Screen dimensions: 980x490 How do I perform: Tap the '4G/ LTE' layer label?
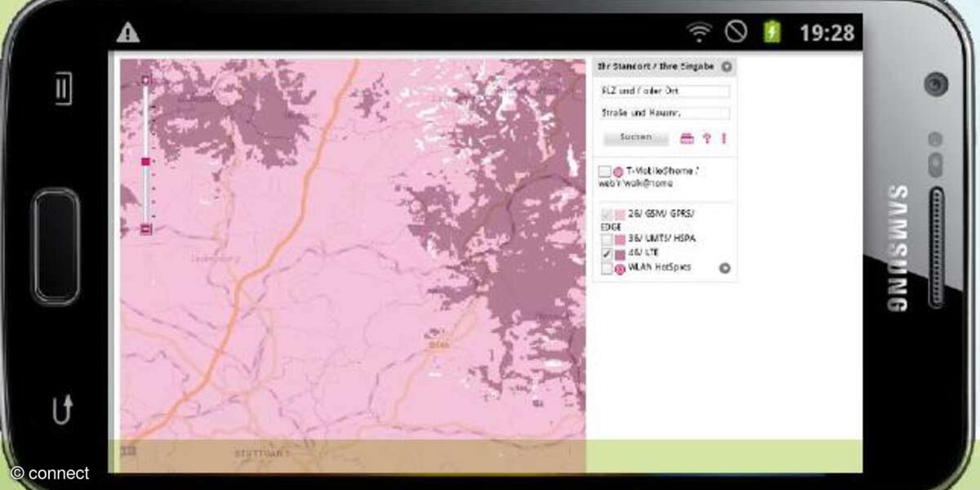click(x=644, y=254)
